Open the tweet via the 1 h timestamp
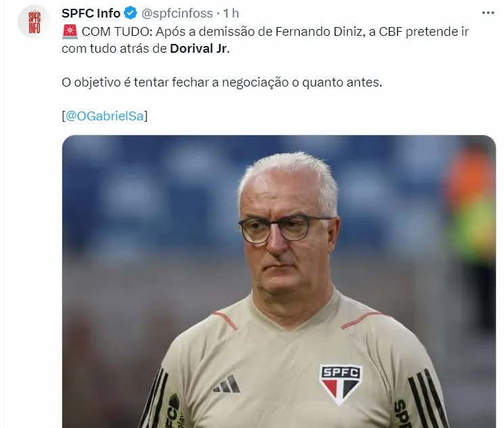The image size is (504, 428). point(231,13)
